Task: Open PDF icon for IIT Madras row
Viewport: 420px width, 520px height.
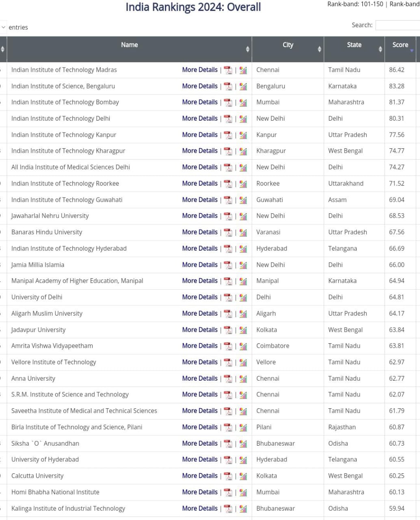Action: coord(228,70)
